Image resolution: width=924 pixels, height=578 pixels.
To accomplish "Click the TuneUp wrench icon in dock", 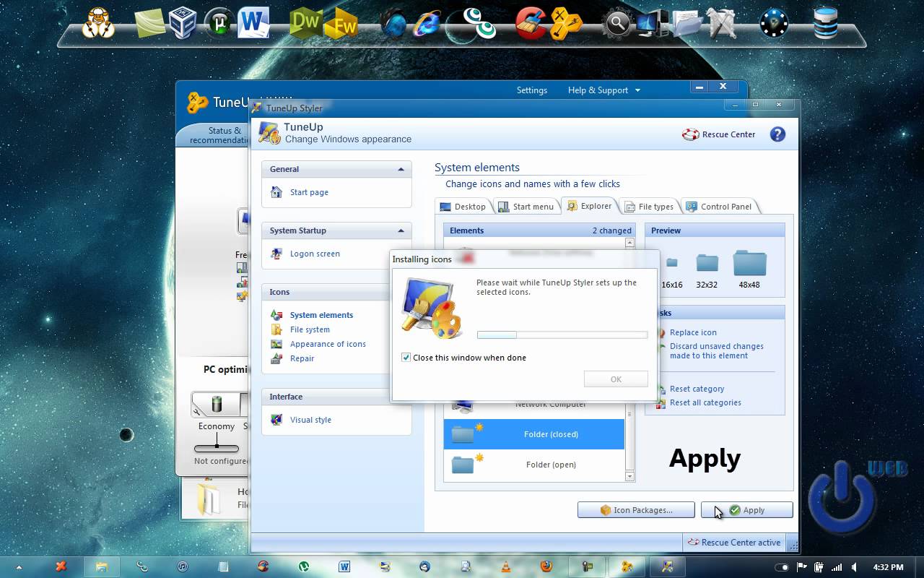I will [567, 24].
